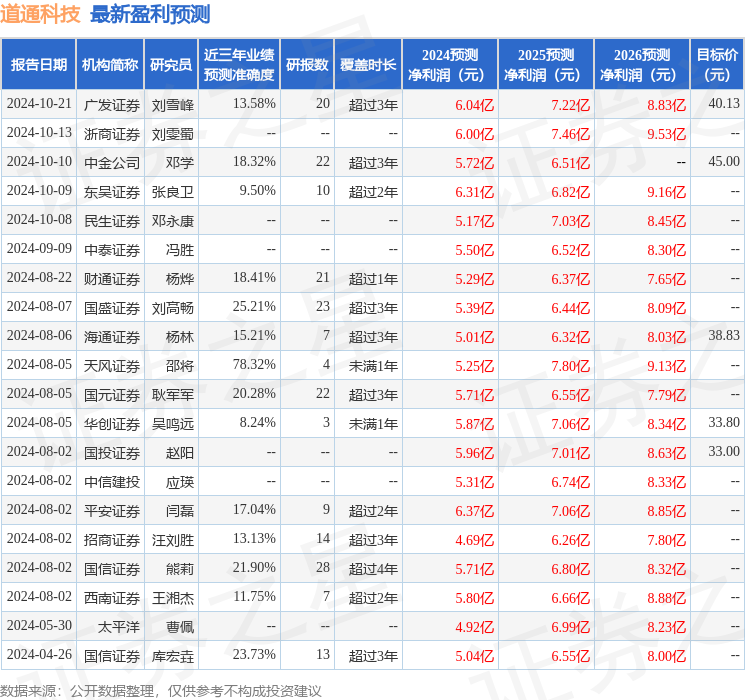Screen dimensions: 745x700
Task: Click the 研报数 column header
Action: (x=307, y=65)
